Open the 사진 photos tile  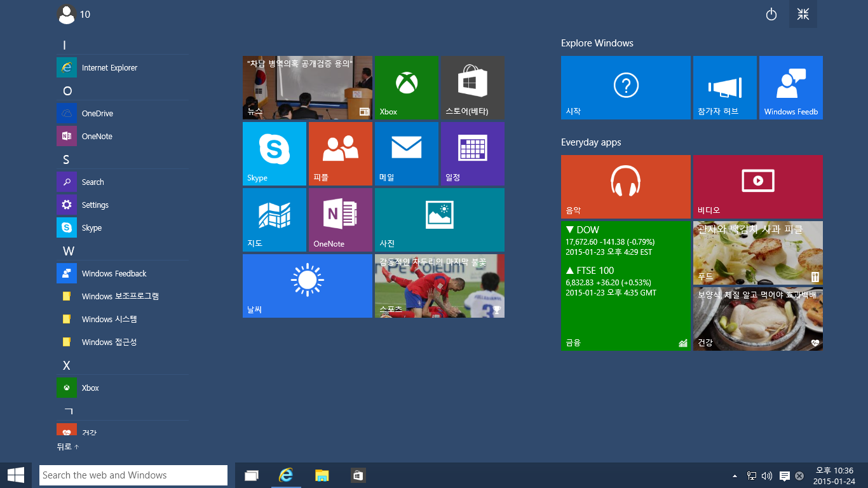[x=440, y=220]
